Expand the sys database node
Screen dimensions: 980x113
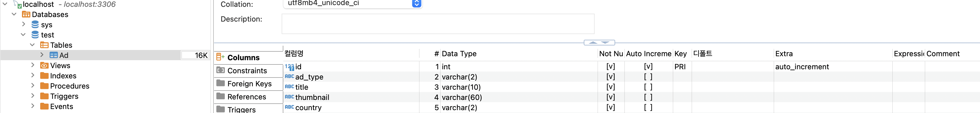[24, 24]
